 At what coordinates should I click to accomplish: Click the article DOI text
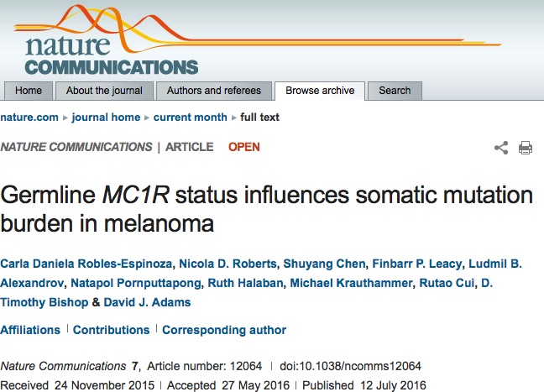coord(350,366)
